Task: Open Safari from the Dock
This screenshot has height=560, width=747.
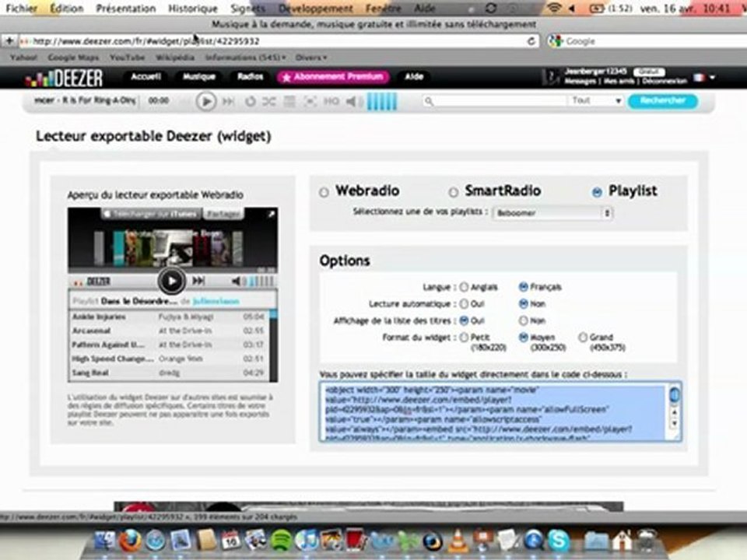Action: (156, 541)
